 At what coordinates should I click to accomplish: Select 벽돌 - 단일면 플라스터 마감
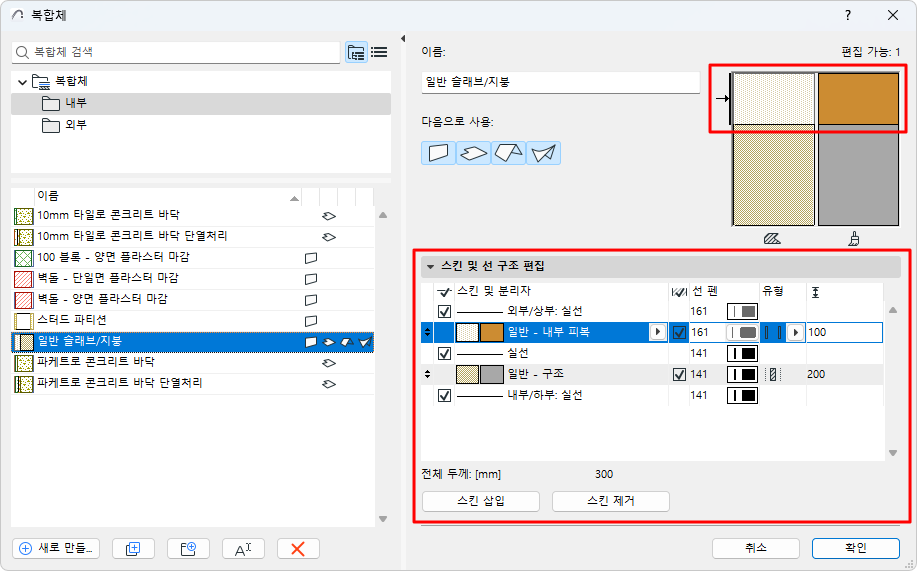(x=192, y=278)
